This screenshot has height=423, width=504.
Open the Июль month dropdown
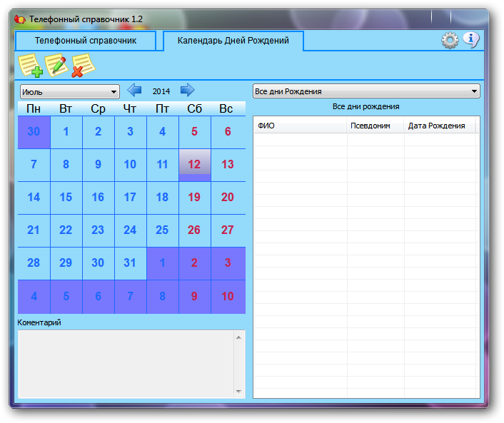tap(69, 91)
